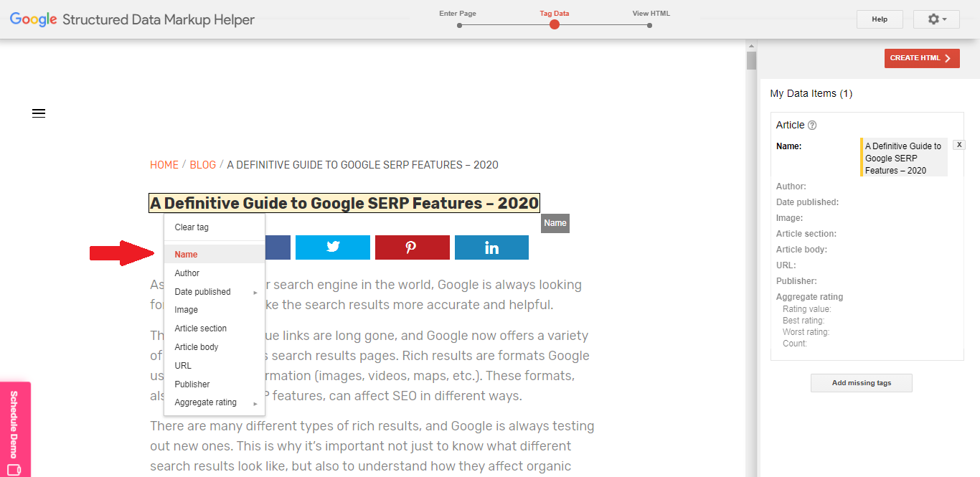Image resolution: width=980 pixels, height=477 pixels.
Task: Follow the HOME breadcrumb link
Action: (x=164, y=165)
